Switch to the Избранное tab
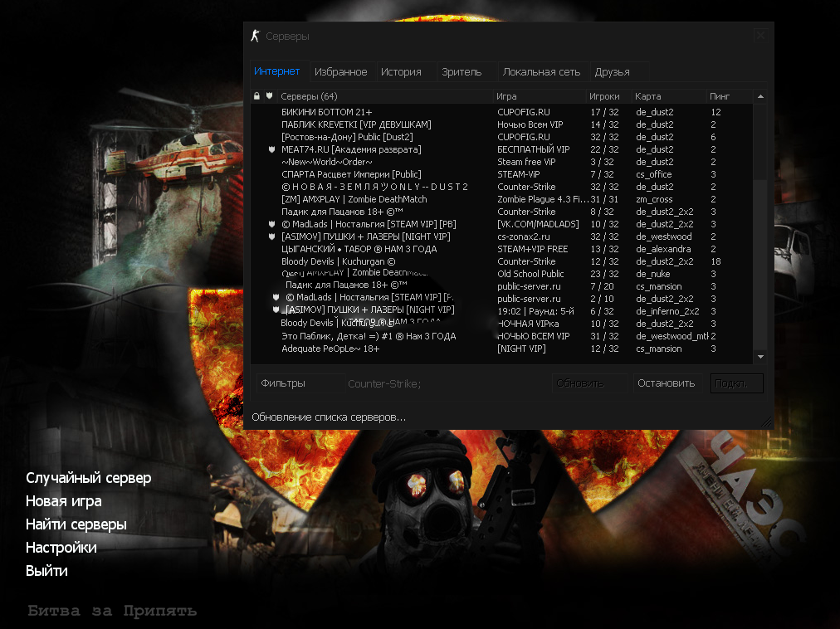 tap(340, 72)
